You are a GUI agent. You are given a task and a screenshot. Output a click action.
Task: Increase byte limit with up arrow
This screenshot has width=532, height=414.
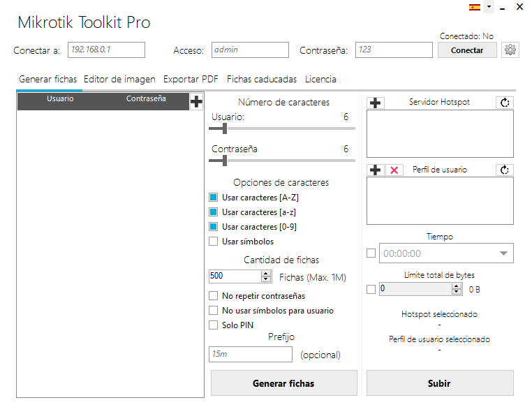(457, 286)
